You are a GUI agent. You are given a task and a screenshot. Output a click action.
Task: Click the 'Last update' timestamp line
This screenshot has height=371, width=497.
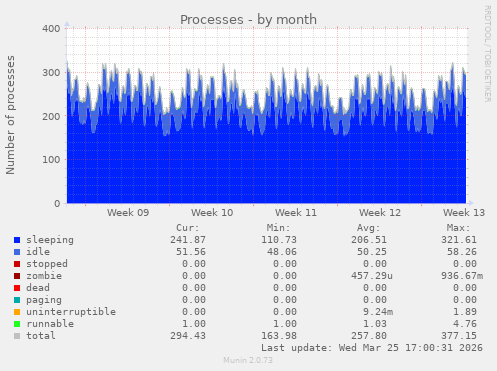click(372, 348)
